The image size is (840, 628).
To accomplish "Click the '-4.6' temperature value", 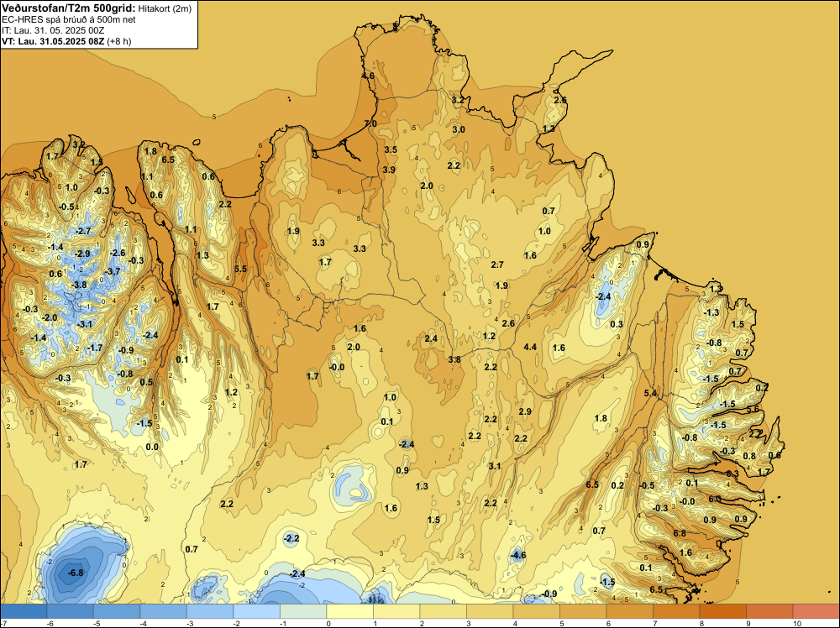I will (518, 555).
